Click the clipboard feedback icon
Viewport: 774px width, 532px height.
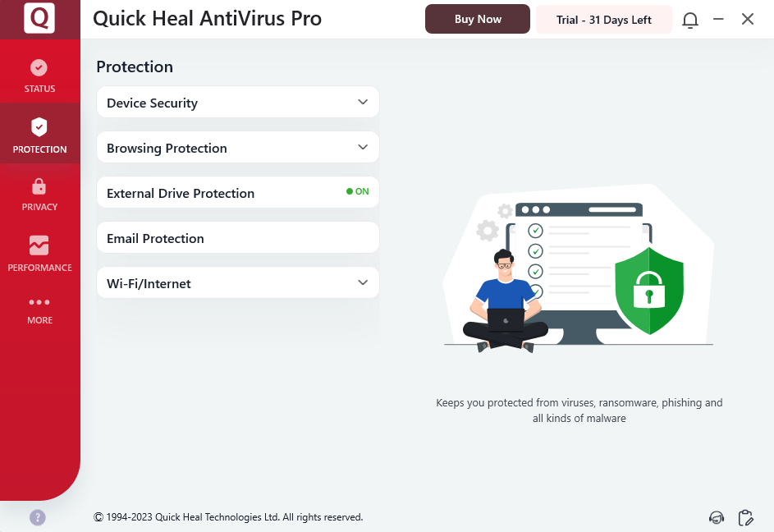(x=745, y=517)
